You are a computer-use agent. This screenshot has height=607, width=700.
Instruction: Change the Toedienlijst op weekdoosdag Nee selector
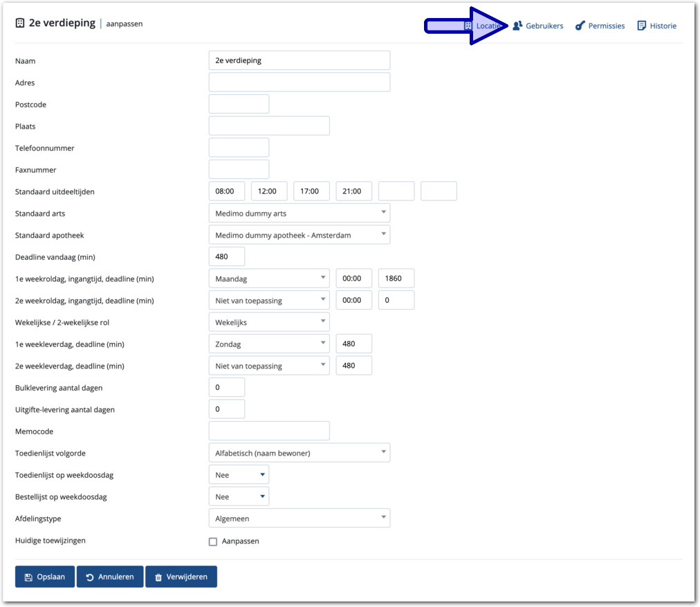point(239,475)
